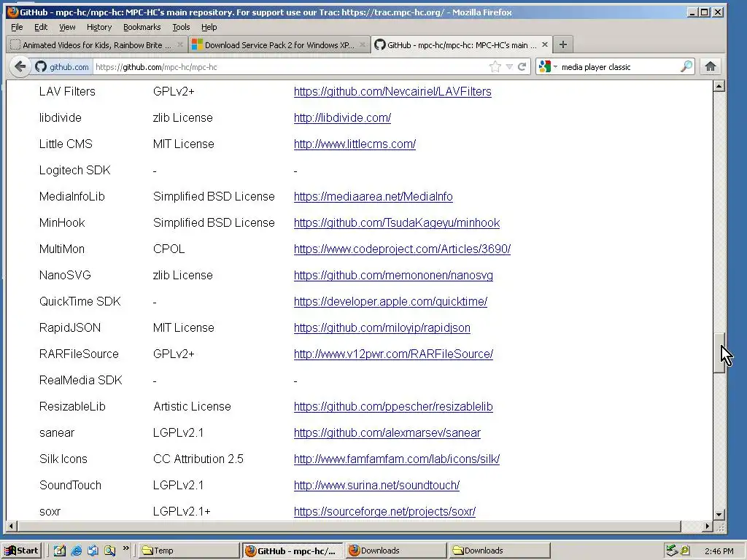
Task: Open the Downloads folder taskbar button
Action: click(500, 551)
